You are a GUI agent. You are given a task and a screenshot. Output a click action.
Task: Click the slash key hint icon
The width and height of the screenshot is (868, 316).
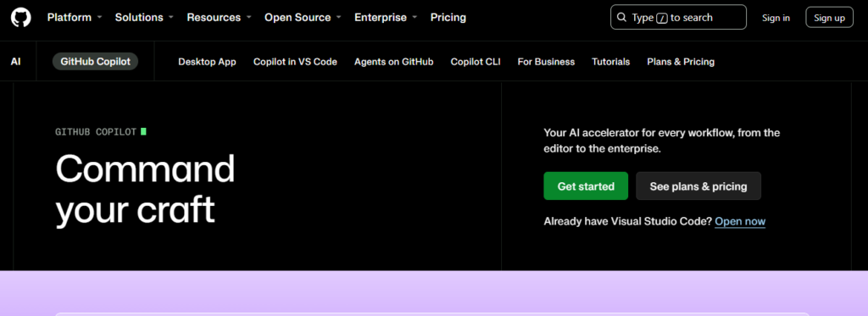point(661,19)
